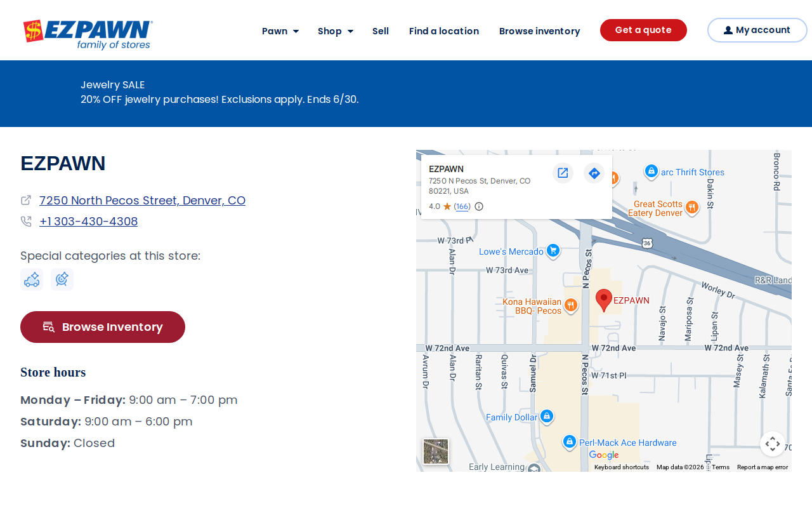Open map Keyboard shortcuts
Viewport: 812px width, 508px height.
(x=622, y=467)
